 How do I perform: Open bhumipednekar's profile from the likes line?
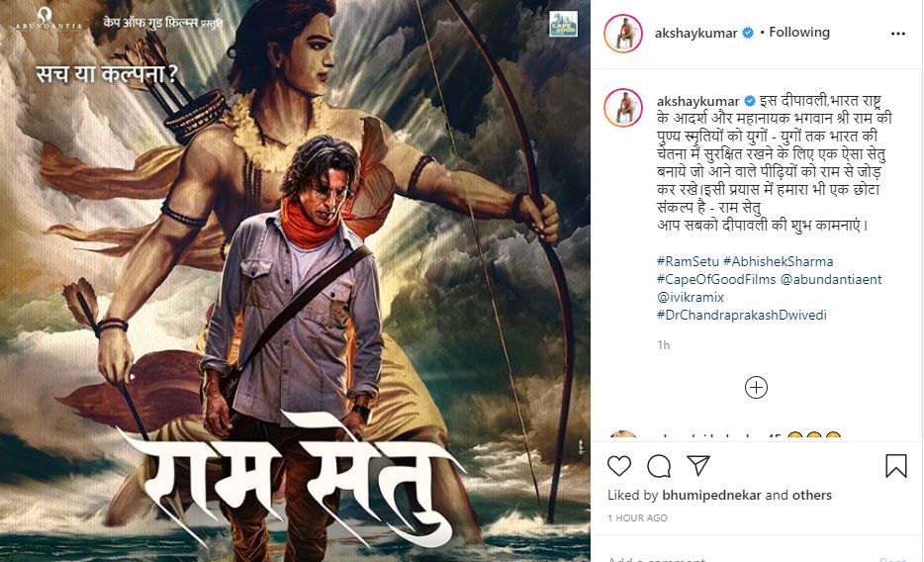[712, 496]
